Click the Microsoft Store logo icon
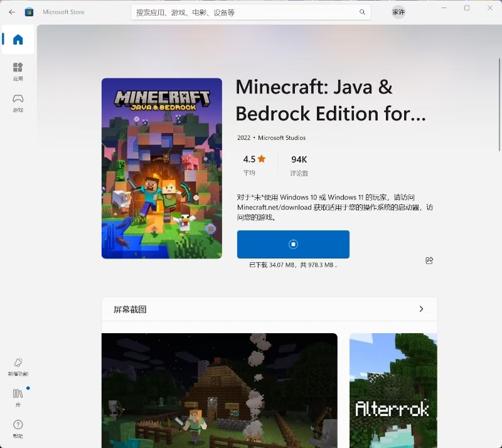Image resolution: width=502 pixels, height=448 pixels. 29,12
